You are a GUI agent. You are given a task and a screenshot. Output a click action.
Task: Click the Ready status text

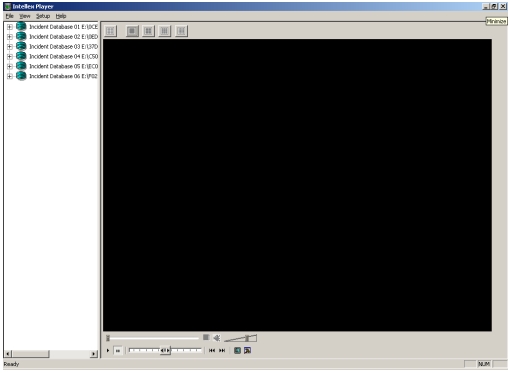click(11, 364)
